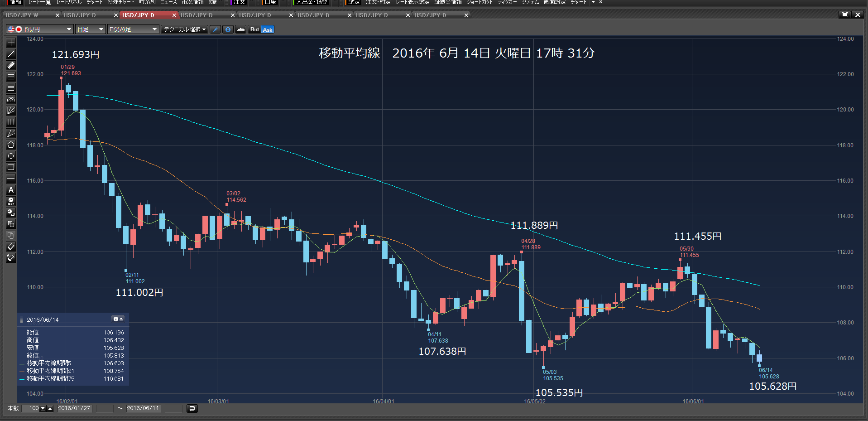Click the bar count up arrow
Image resolution: width=868 pixels, height=421 pixels.
(x=50, y=408)
